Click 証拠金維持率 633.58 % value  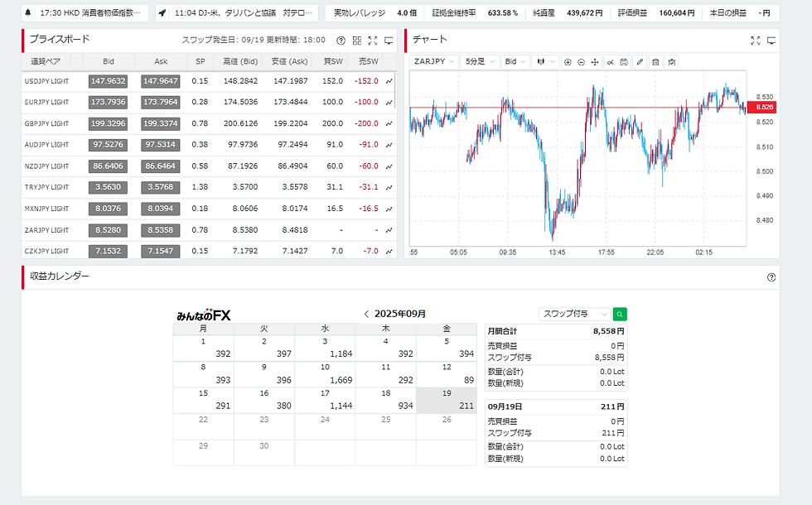pos(502,13)
